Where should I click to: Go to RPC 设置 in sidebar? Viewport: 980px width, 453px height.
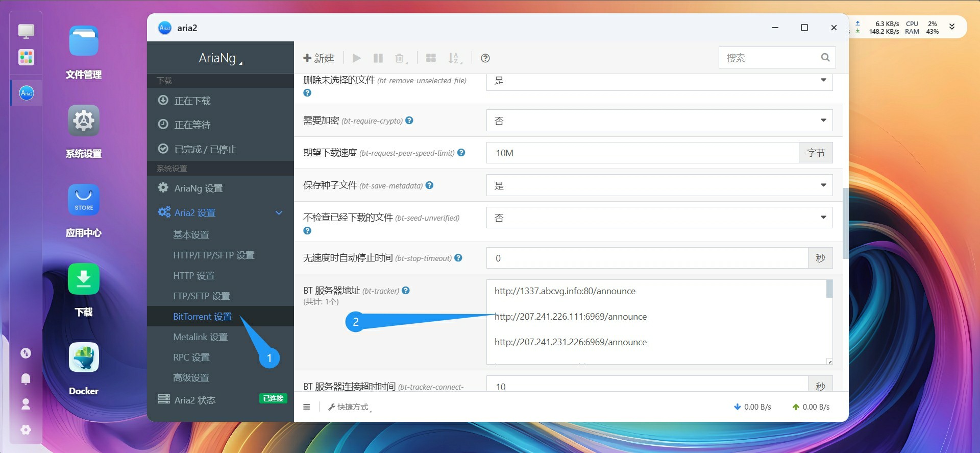[x=191, y=357]
